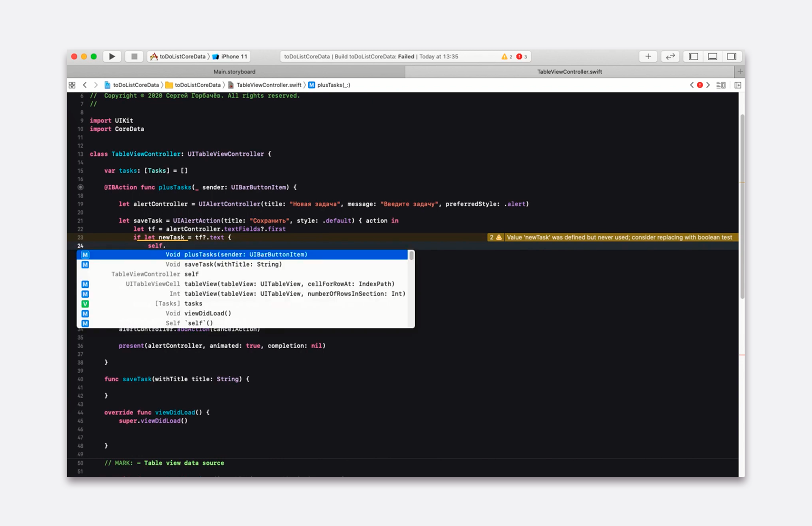Image resolution: width=812 pixels, height=526 pixels.
Task: Add editor on right
Action: (738, 85)
